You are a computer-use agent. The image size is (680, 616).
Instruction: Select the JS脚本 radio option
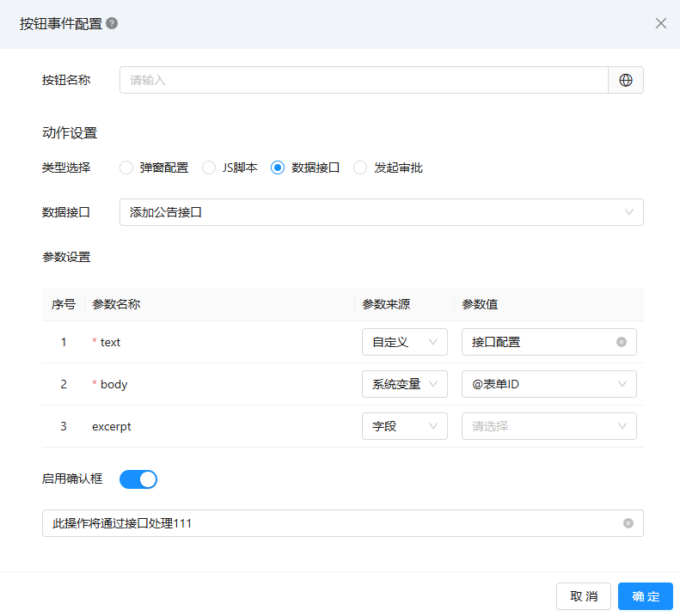[209, 168]
